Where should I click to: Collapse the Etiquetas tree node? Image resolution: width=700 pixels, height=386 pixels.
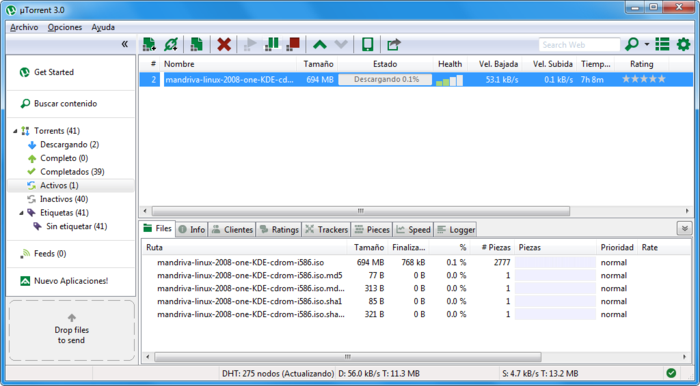coord(21,213)
